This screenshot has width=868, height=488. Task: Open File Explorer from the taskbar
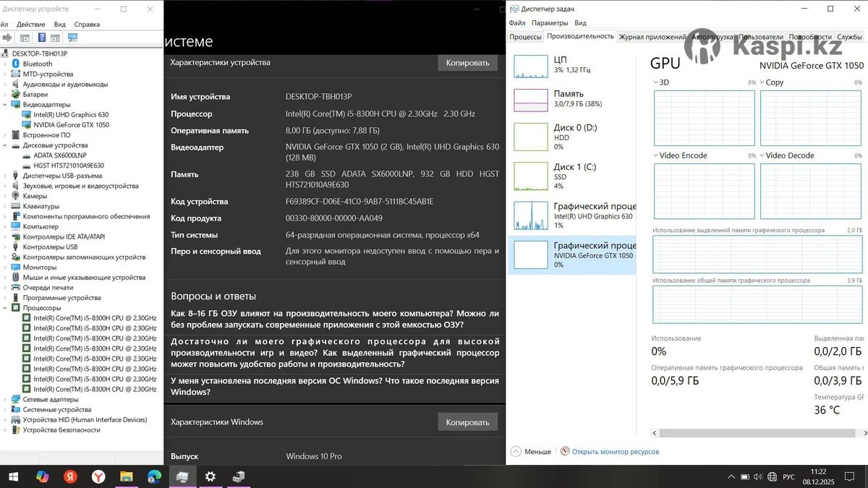[127, 476]
